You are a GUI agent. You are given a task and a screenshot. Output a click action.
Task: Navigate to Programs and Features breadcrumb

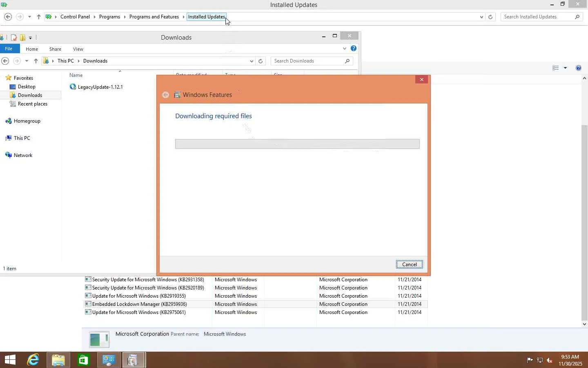154,17
